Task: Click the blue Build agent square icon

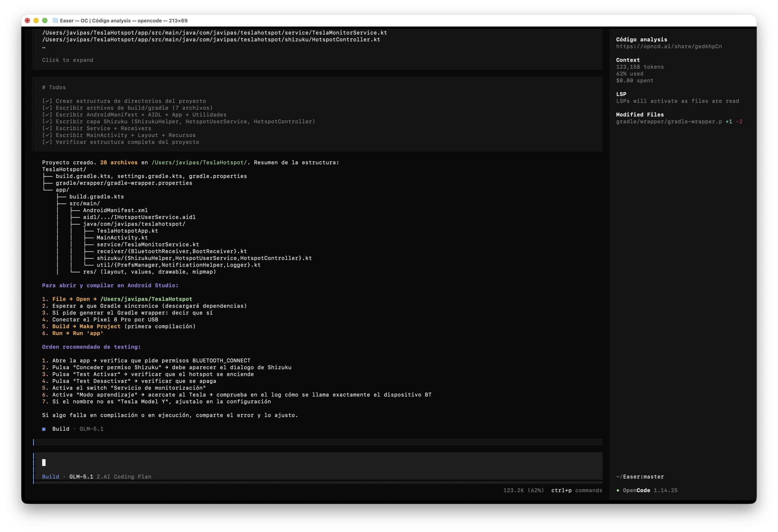Action: (x=44, y=429)
